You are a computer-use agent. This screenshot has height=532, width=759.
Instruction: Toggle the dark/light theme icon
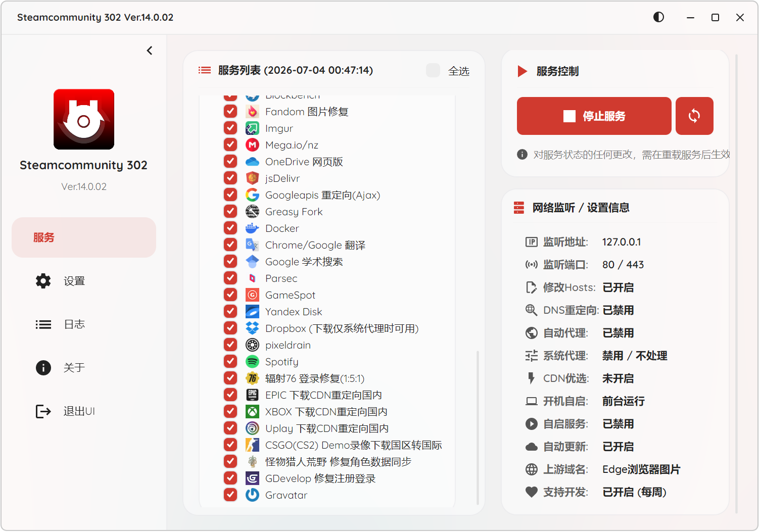tap(658, 17)
